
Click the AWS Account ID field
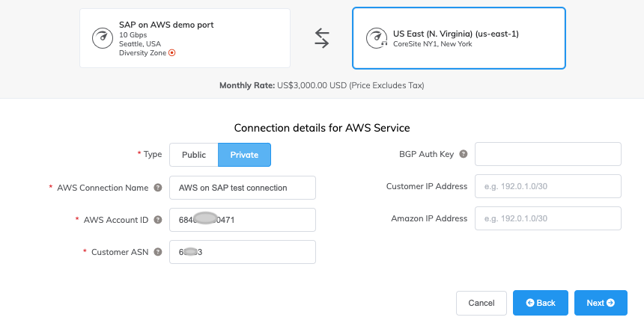click(x=243, y=220)
